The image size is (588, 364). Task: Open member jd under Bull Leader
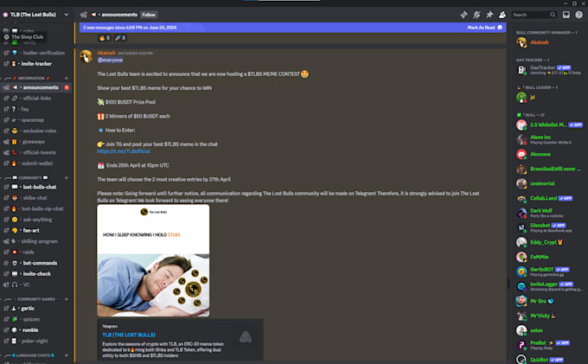coord(549,98)
